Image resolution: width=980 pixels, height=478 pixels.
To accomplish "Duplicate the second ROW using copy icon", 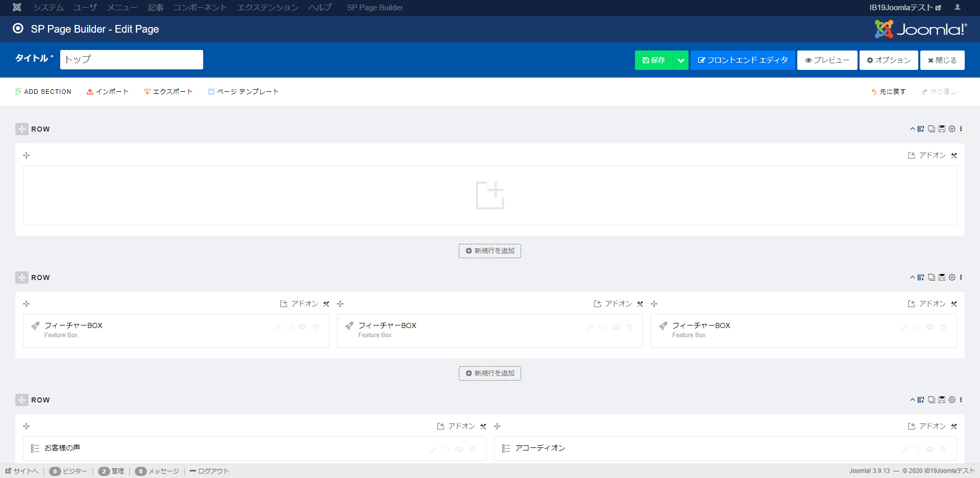I will click(x=932, y=278).
